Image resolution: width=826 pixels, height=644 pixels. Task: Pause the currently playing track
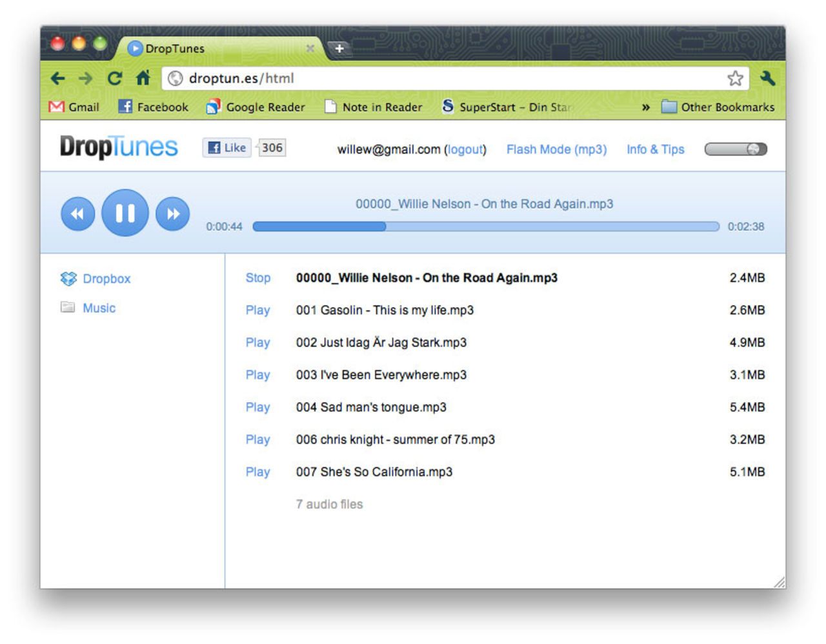pos(125,213)
